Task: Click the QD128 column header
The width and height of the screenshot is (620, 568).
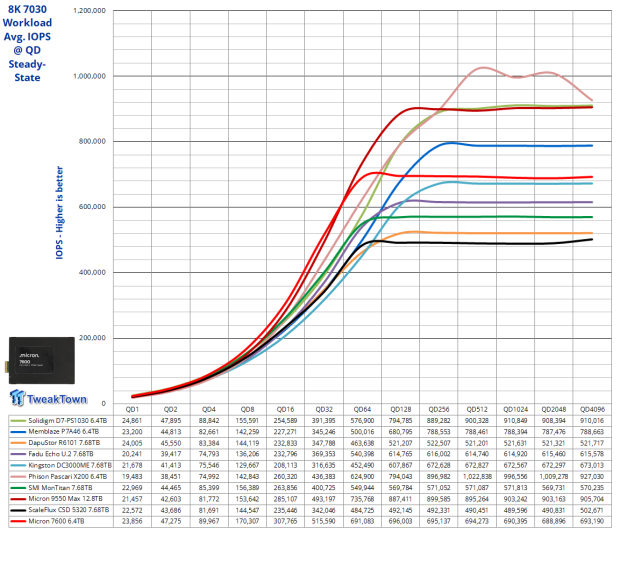Action: point(401,409)
